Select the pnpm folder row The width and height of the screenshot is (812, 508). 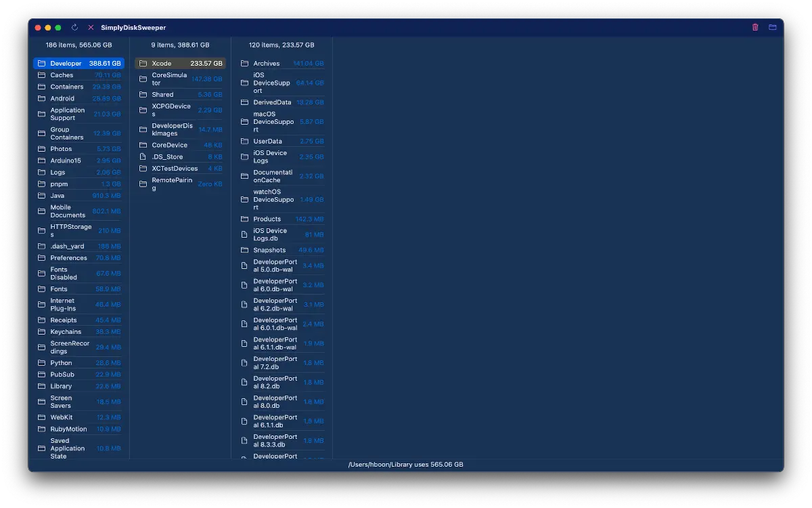coord(78,184)
